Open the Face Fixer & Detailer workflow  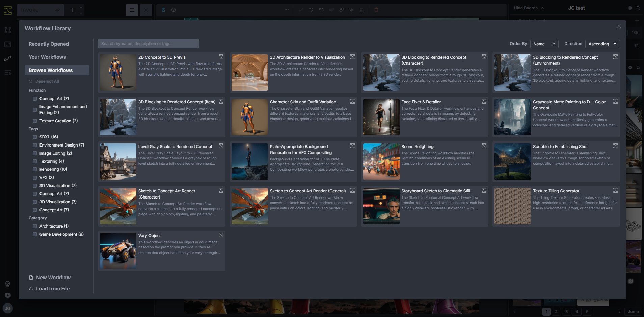(425, 117)
